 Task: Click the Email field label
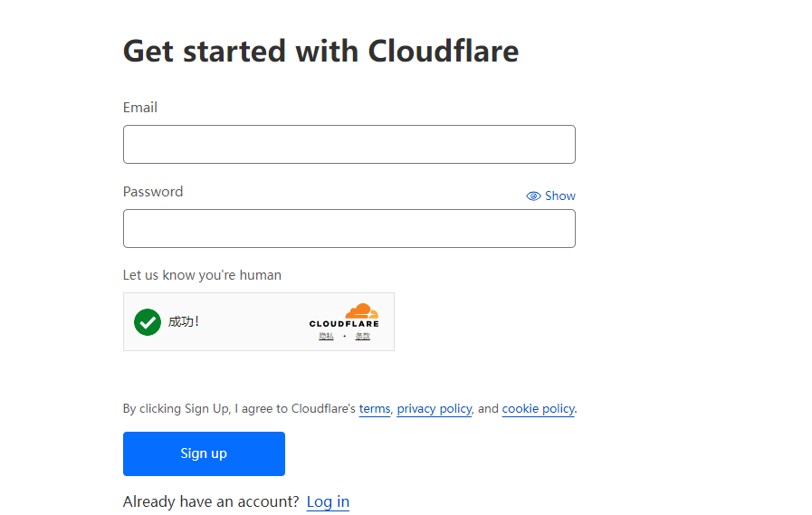(140, 108)
